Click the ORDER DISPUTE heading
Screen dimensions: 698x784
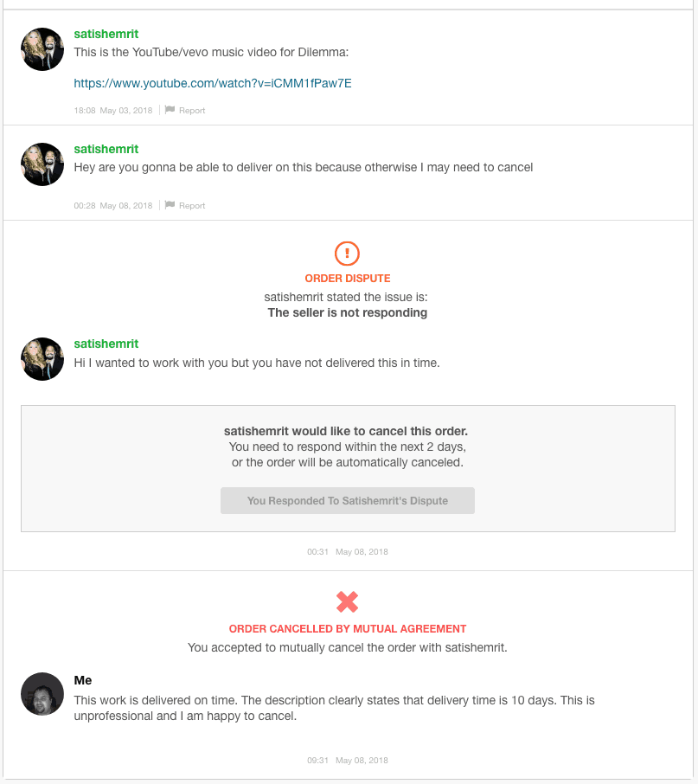(348, 279)
